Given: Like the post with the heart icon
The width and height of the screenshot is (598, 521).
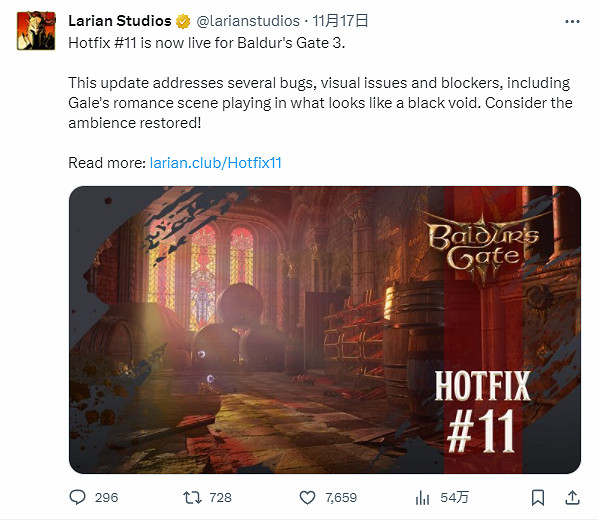Looking at the screenshot, I should click(x=307, y=498).
